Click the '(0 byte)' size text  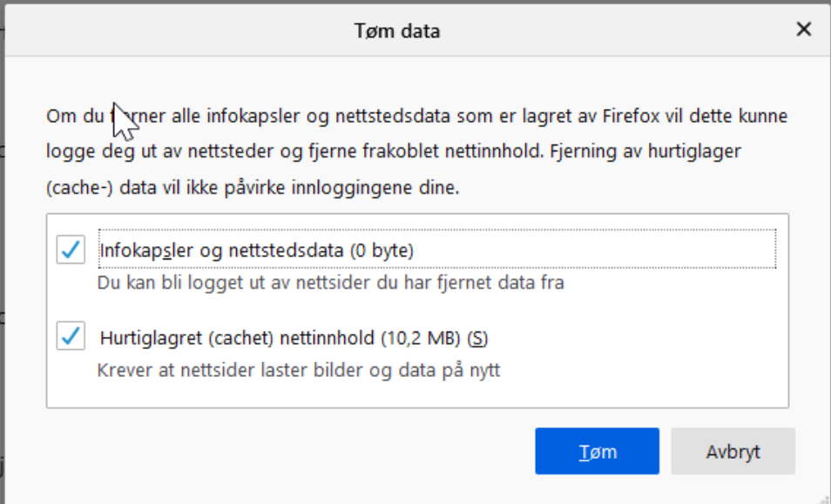click(382, 250)
